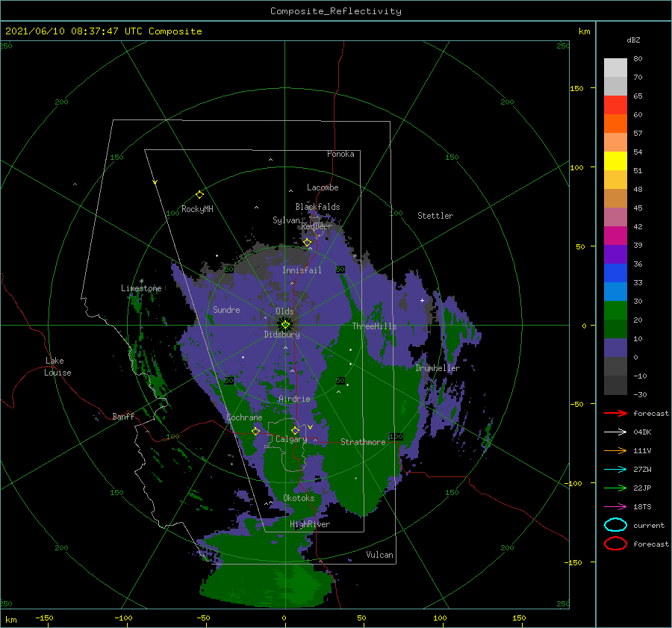The height and width of the screenshot is (628, 672).
Task: Select the purple 10 dBZ color swatch
Action: [x=615, y=348]
